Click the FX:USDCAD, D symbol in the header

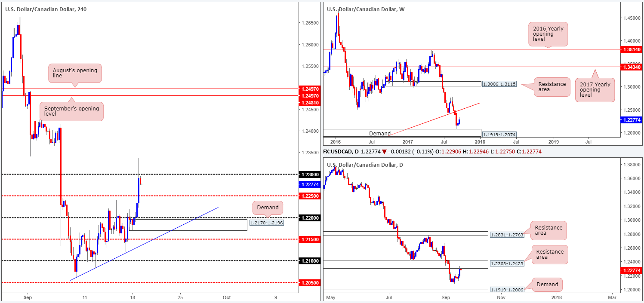pos(342,152)
